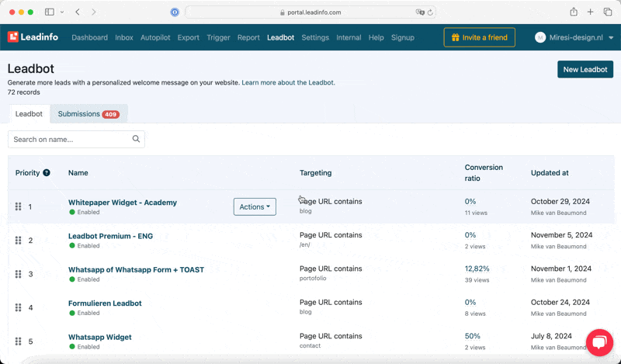Expand the Miresi-design.nl account dropdown

[x=574, y=37]
